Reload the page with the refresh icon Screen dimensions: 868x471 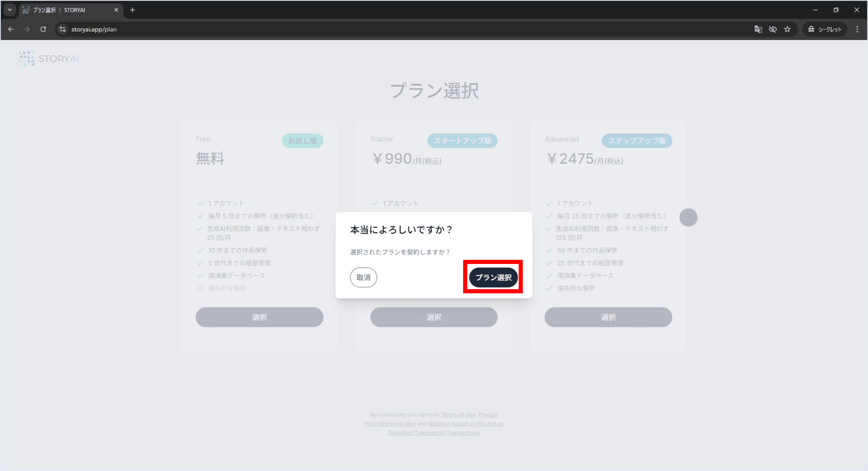[x=43, y=29]
